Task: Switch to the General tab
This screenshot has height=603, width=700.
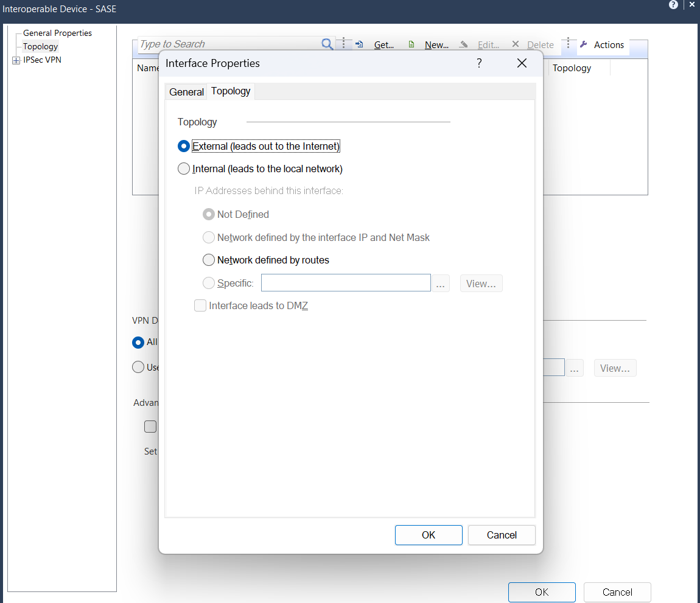Action: [186, 92]
